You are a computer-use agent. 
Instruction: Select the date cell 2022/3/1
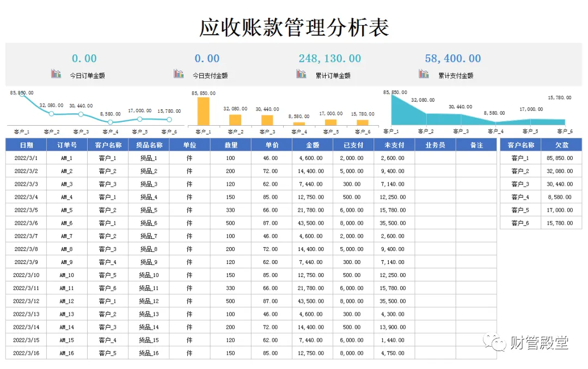click(26, 158)
